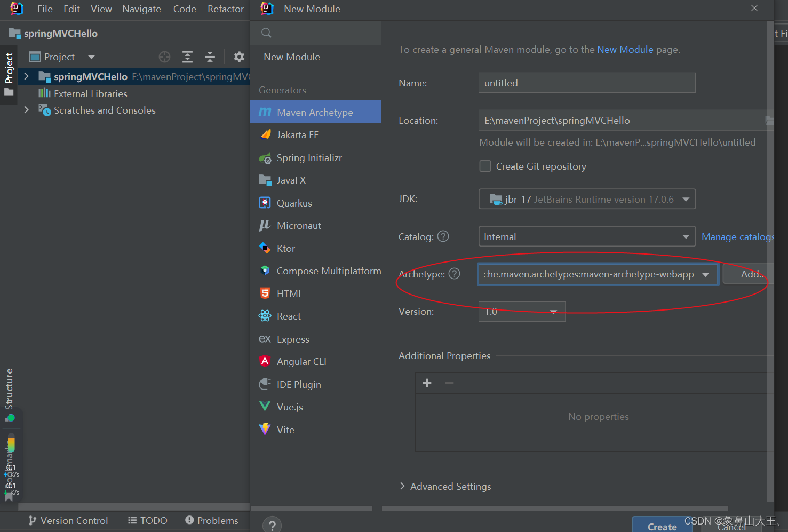Follow the New Module page link
This screenshot has height=532, width=788.
click(x=625, y=50)
